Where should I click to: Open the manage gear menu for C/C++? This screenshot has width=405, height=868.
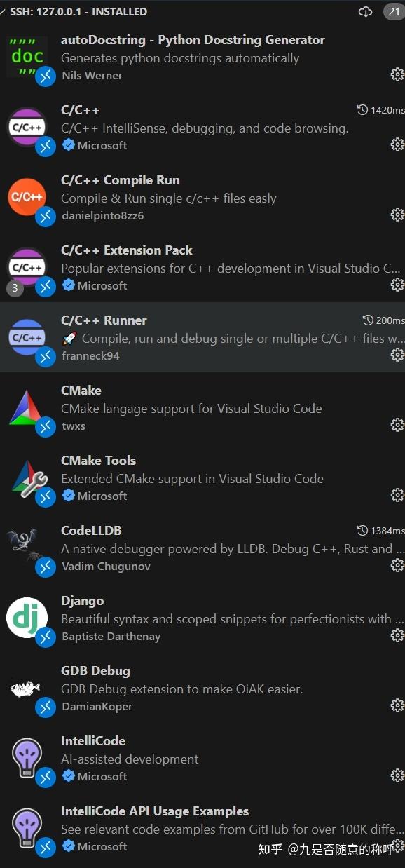397,144
